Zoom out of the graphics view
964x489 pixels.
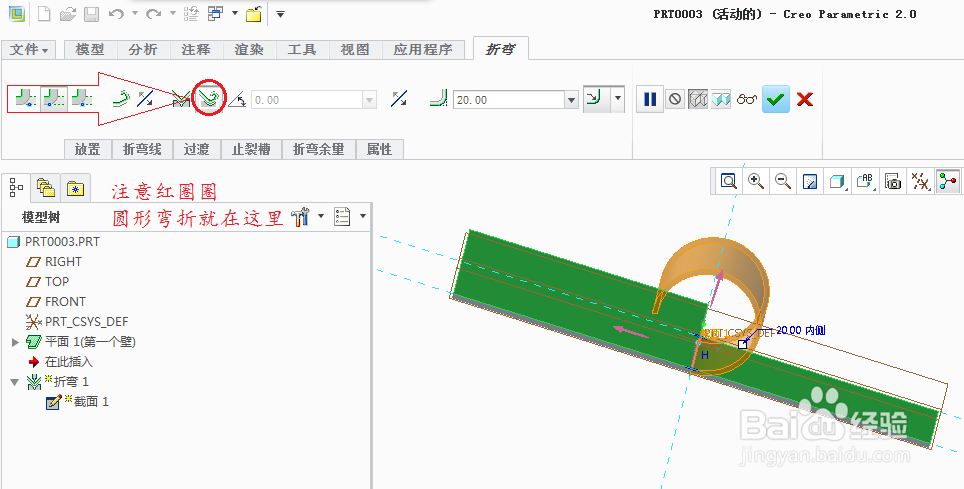click(783, 181)
